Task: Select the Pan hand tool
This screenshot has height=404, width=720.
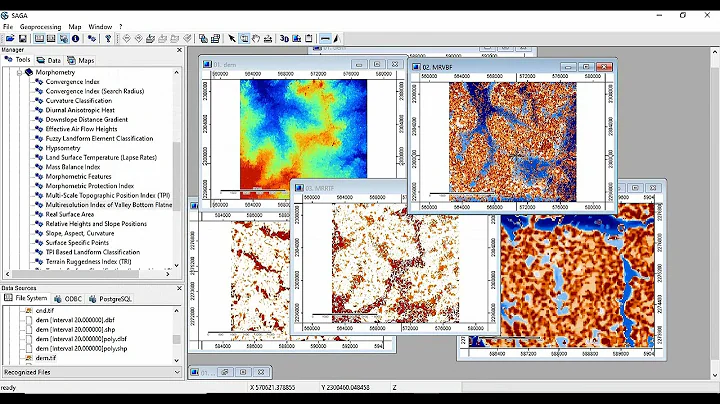Action: (x=256, y=39)
